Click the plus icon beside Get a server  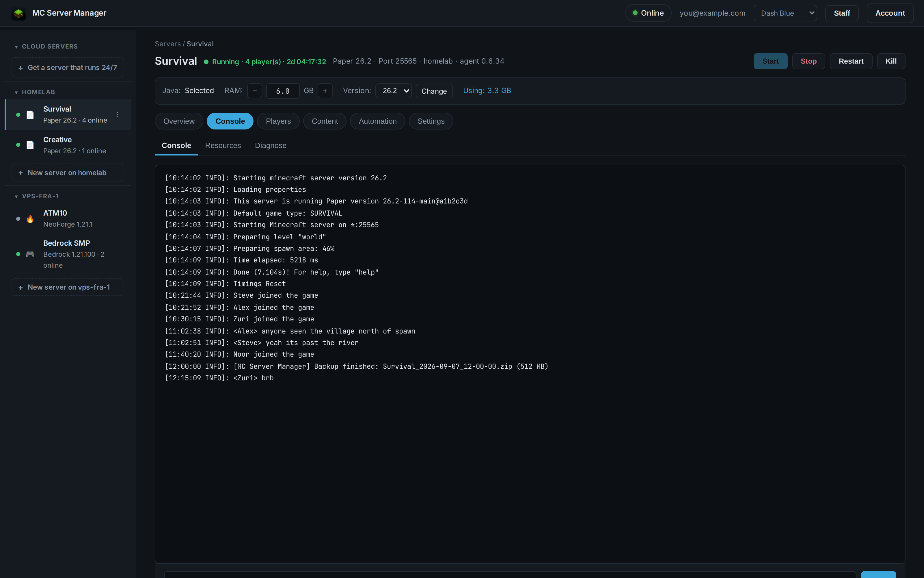point(21,68)
